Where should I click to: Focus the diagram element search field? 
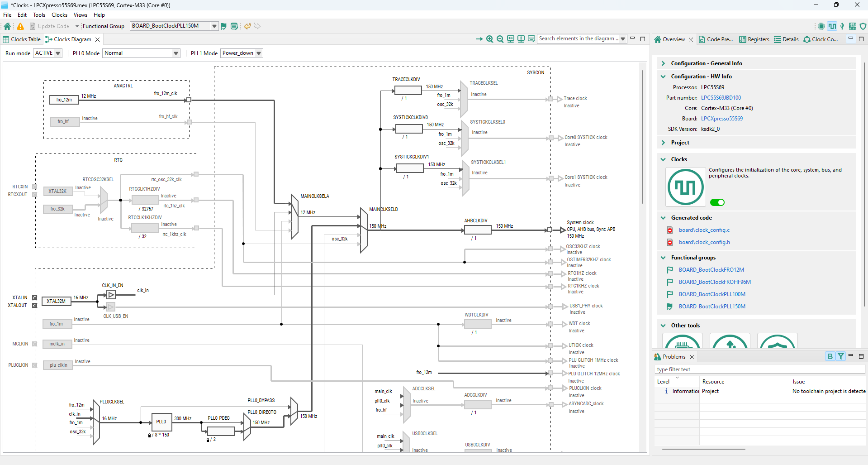(579, 39)
